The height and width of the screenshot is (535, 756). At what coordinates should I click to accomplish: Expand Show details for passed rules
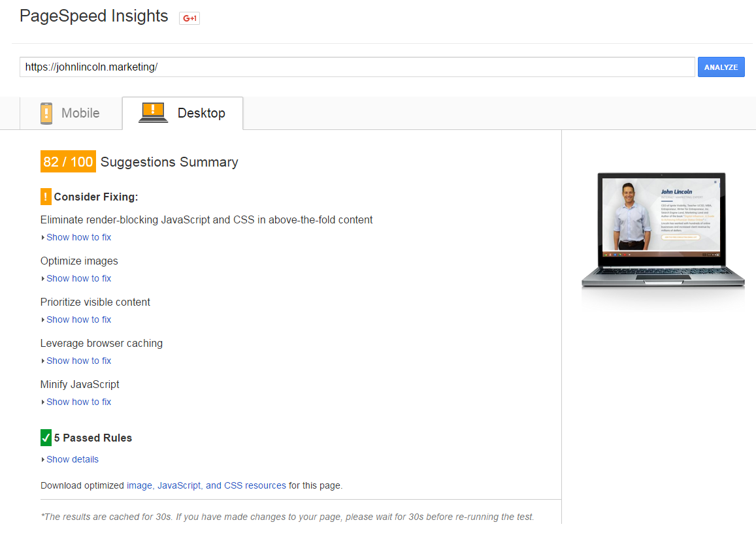tap(73, 459)
